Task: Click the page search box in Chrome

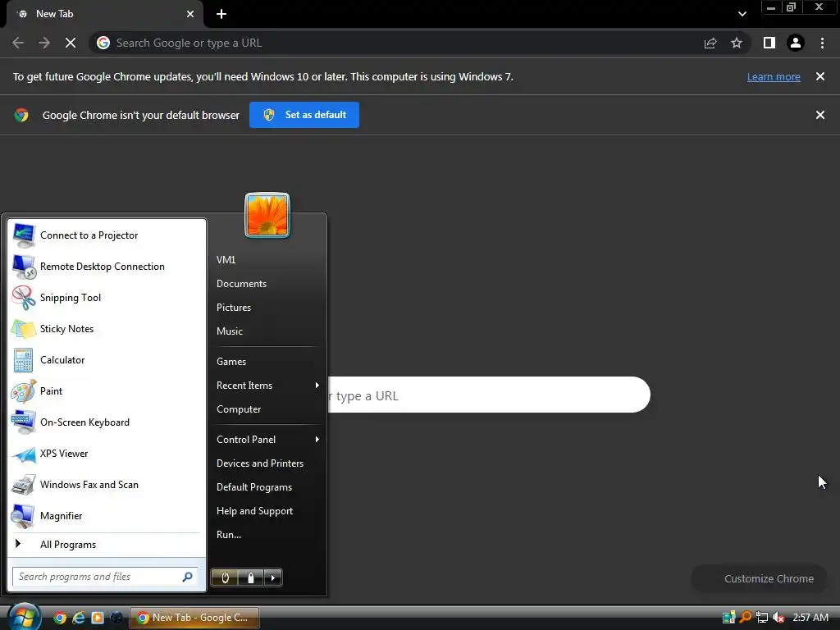Action: point(489,395)
